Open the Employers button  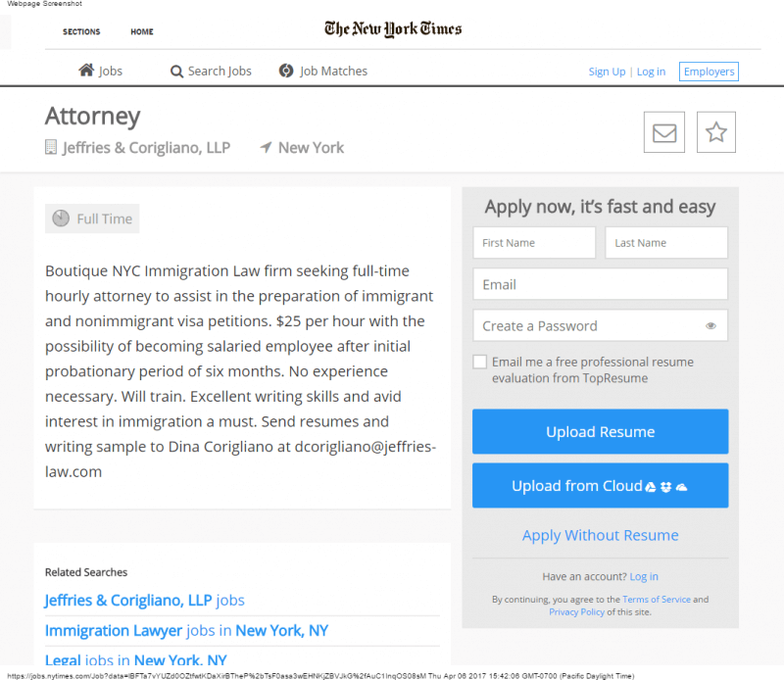[x=709, y=72]
